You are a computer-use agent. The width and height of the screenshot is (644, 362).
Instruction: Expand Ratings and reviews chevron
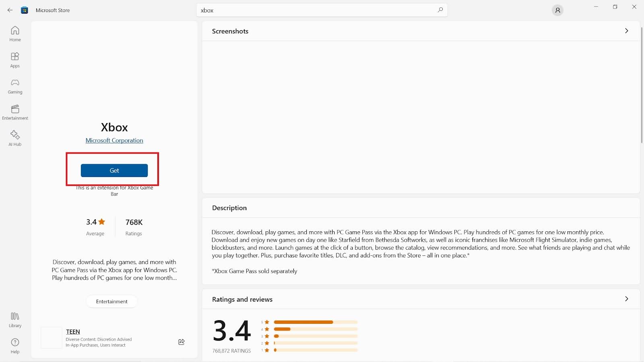626,299
